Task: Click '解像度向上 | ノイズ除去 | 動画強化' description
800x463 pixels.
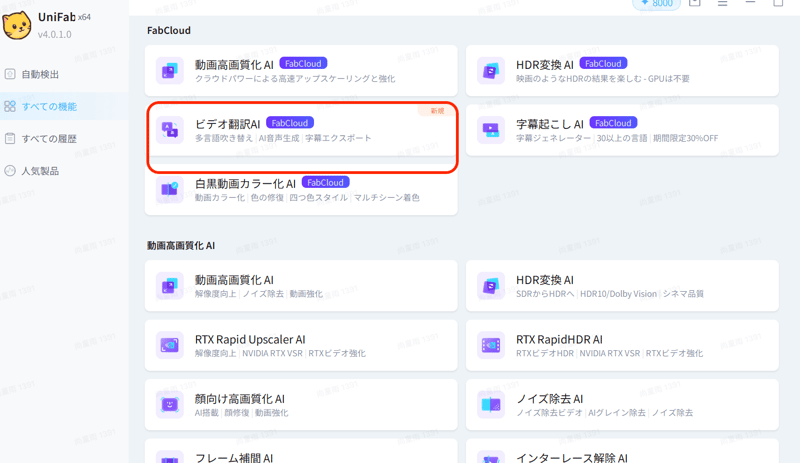Action: (x=259, y=294)
